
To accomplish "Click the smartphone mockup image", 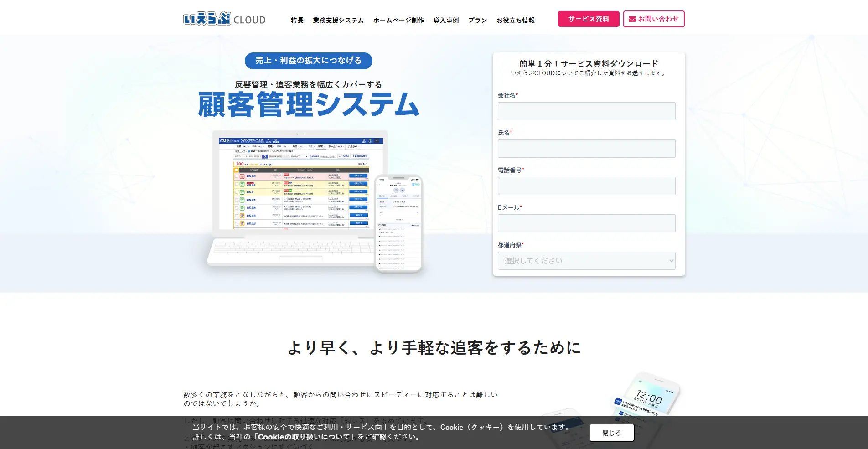I will [x=399, y=223].
